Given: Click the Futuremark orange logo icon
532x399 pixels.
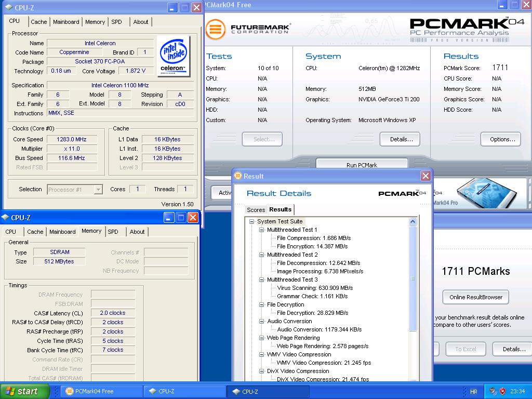Looking at the screenshot, I should pos(216,29).
